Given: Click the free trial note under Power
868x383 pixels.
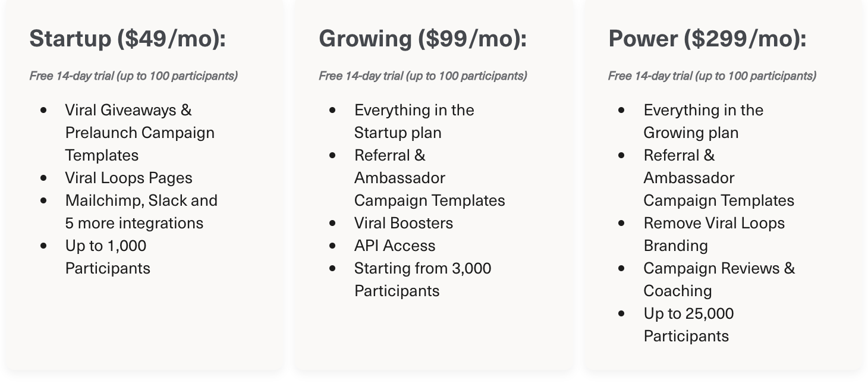Looking at the screenshot, I should pos(712,76).
